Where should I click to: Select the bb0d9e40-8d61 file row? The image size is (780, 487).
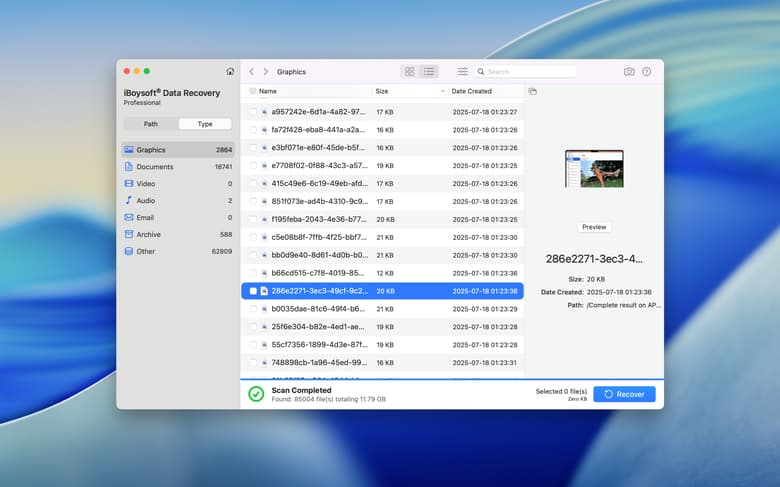coord(382,255)
